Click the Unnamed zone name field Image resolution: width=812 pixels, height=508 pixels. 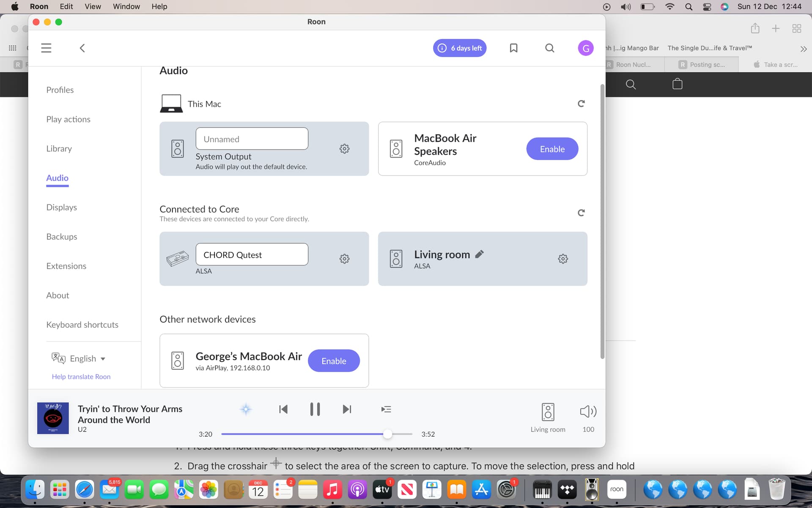pos(252,139)
